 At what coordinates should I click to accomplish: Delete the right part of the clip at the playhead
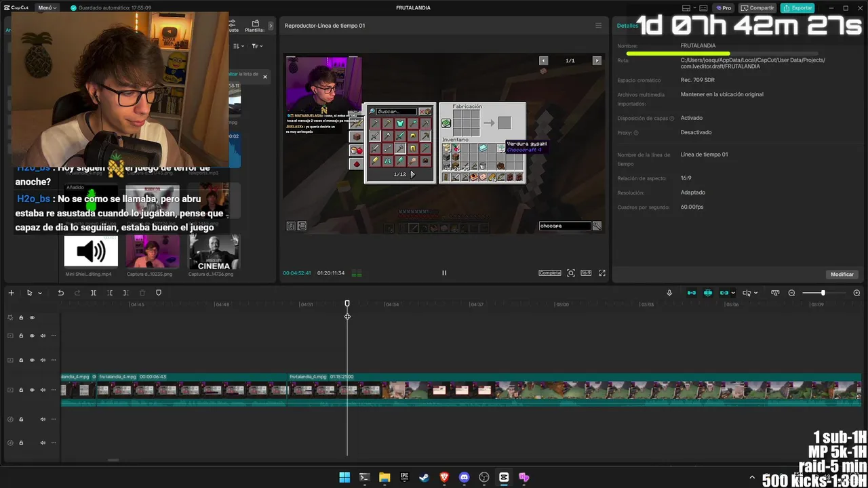pyautogui.click(x=126, y=293)
